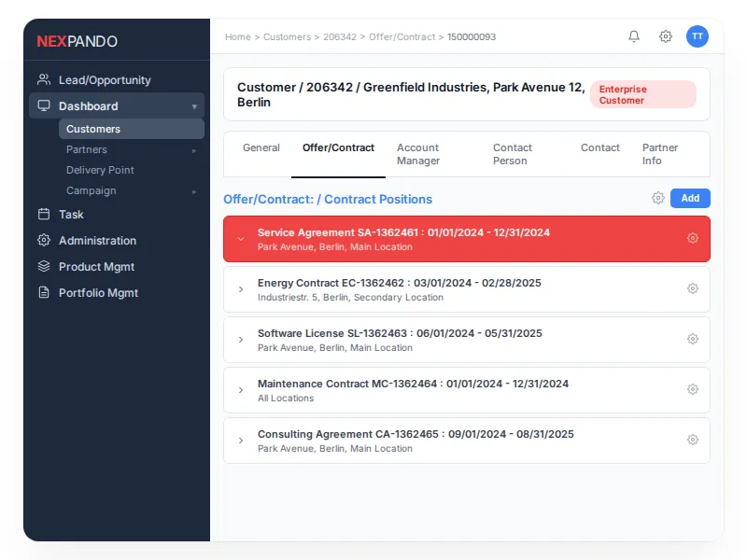
Task: Open Delivery Point in sidebar
Action: (x=100, y=170)
